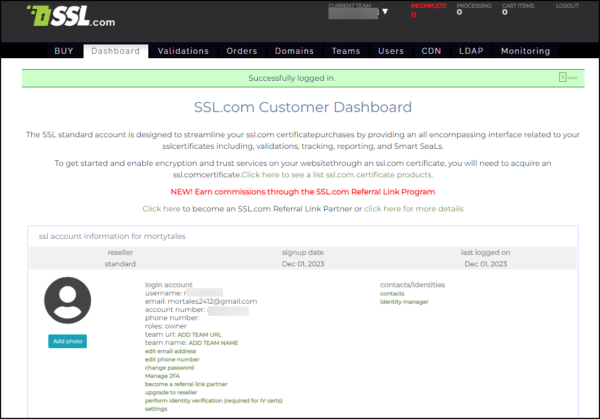Open the ssl.com certificate products list link

click(x=337, y=175)
